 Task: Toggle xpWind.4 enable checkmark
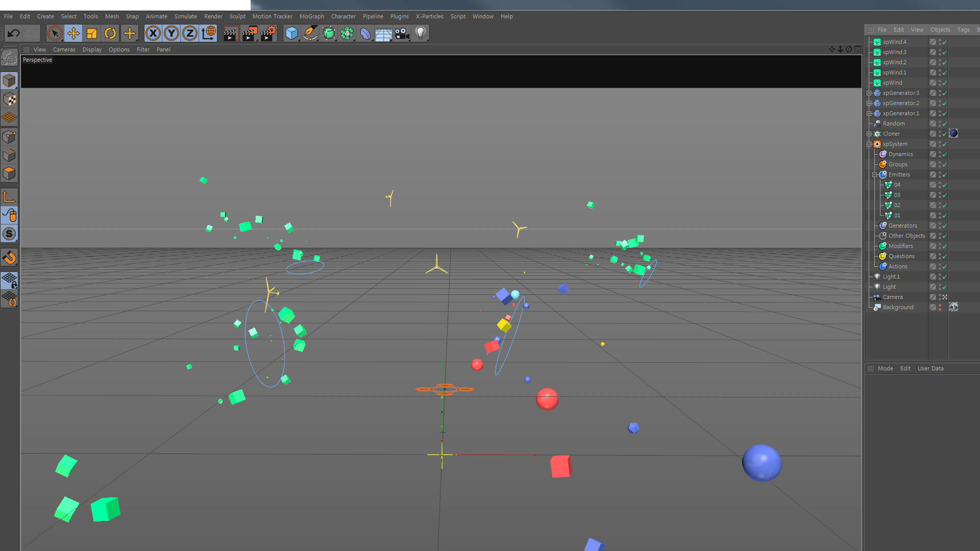(x=945, y=42)
